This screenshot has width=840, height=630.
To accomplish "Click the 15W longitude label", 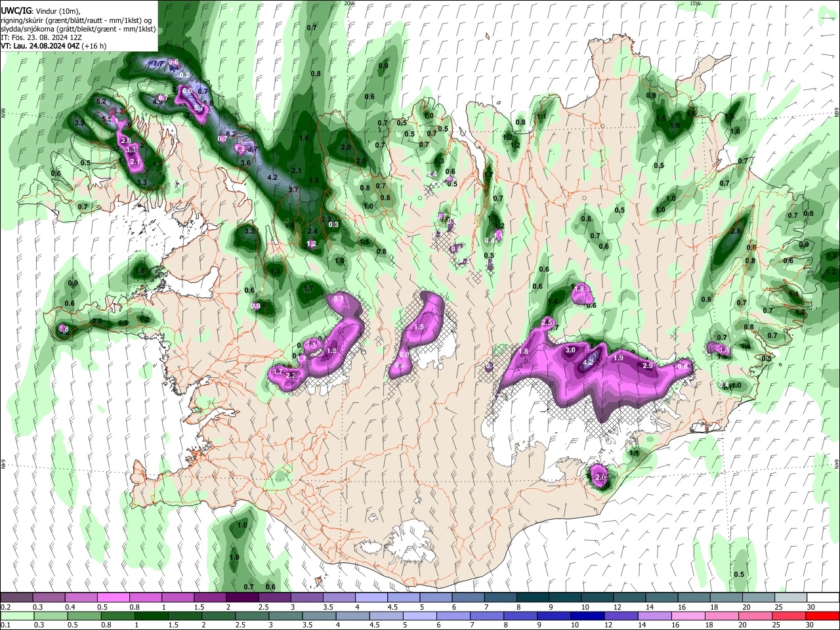I will (x=696, y=3).
